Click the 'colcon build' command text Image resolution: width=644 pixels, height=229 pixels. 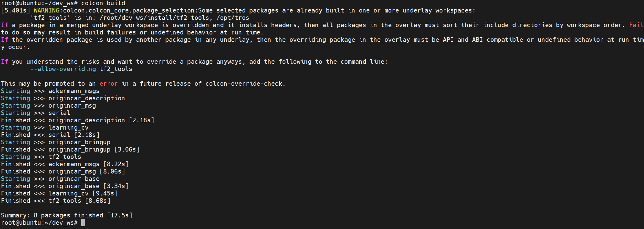click(103, 3)
